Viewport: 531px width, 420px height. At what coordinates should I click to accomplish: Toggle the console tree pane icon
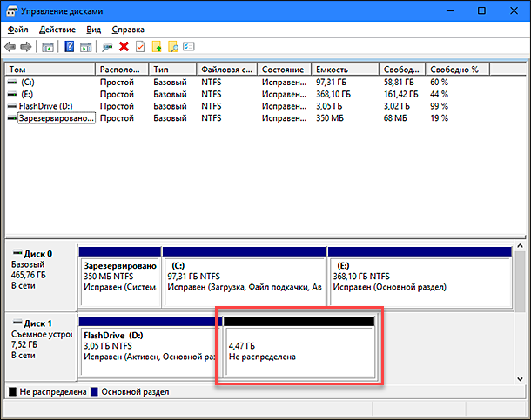pos(48,47)
